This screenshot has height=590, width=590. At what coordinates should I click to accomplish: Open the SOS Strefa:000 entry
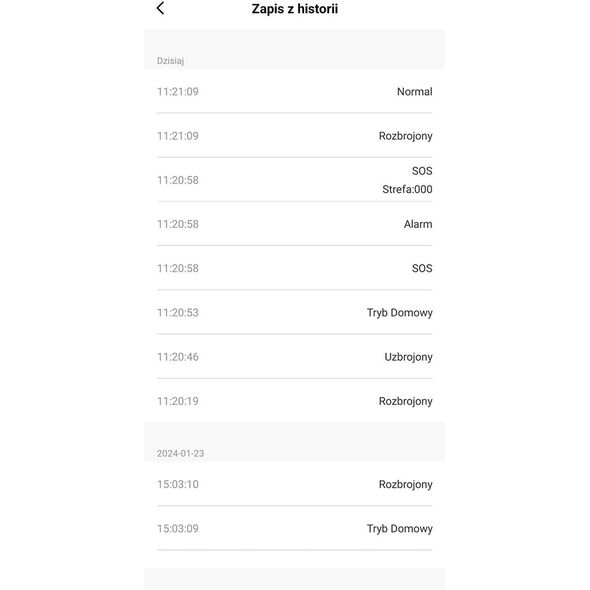(294, 180)
